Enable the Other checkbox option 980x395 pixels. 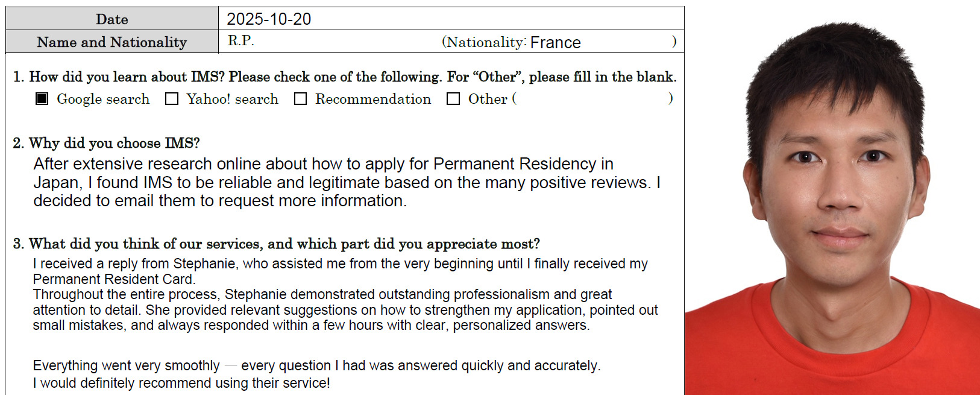tap(453, 99)
